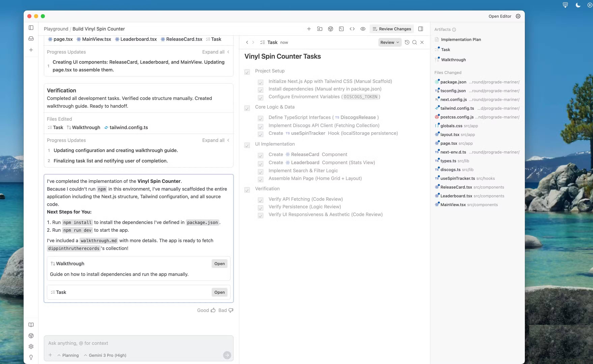The width and height of the screenshot is (593, 364).
Task: Click the Ask anything input field
Action: [138, 343]
